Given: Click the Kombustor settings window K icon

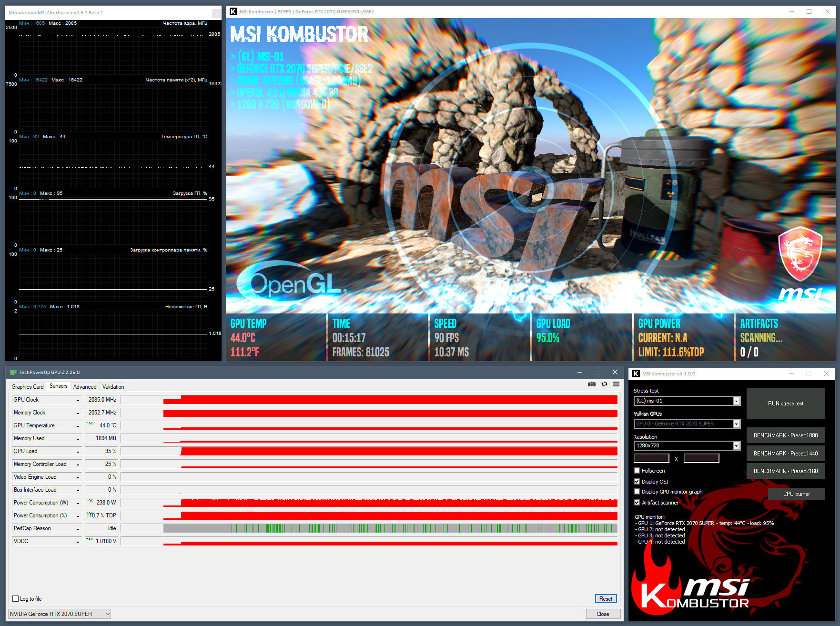Looking at the screenshot, I should [636, 374].
